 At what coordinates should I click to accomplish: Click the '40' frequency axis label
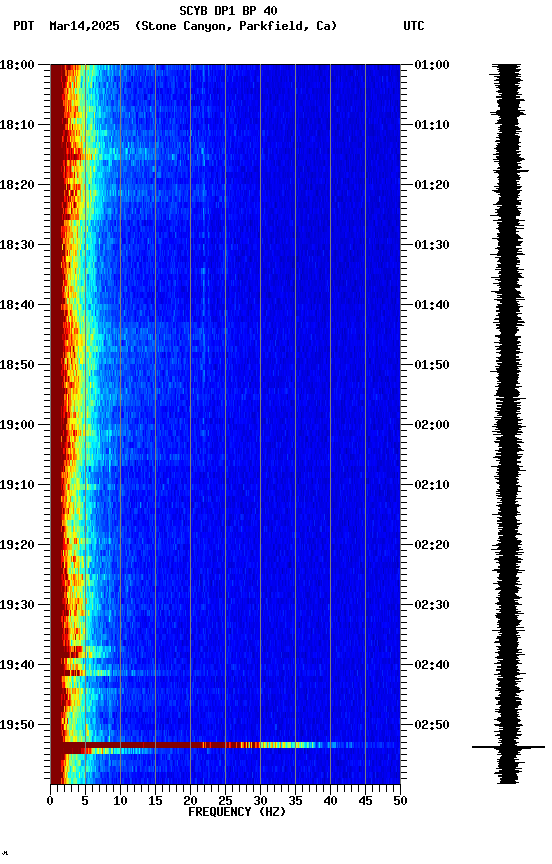coord(330,801)
